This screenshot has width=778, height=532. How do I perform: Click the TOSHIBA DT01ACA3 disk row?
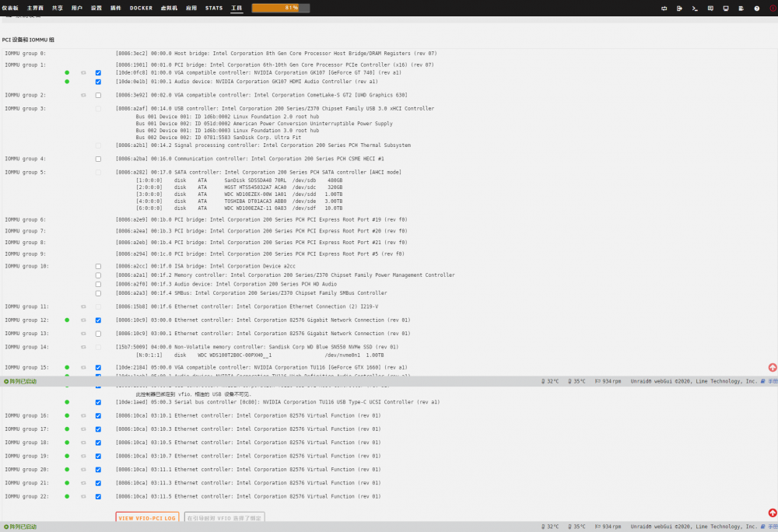[239, 201]
